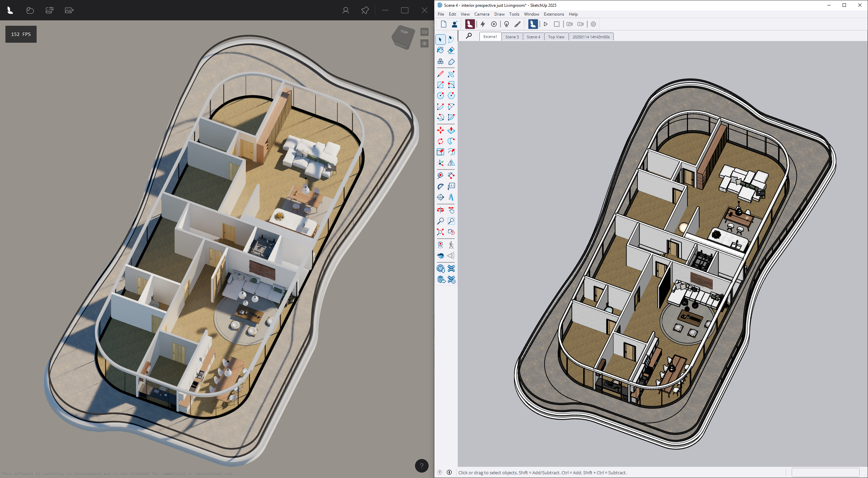Select the Rotate tool
This screenshot has height=478, width=868.
click(x=440, y=141)
